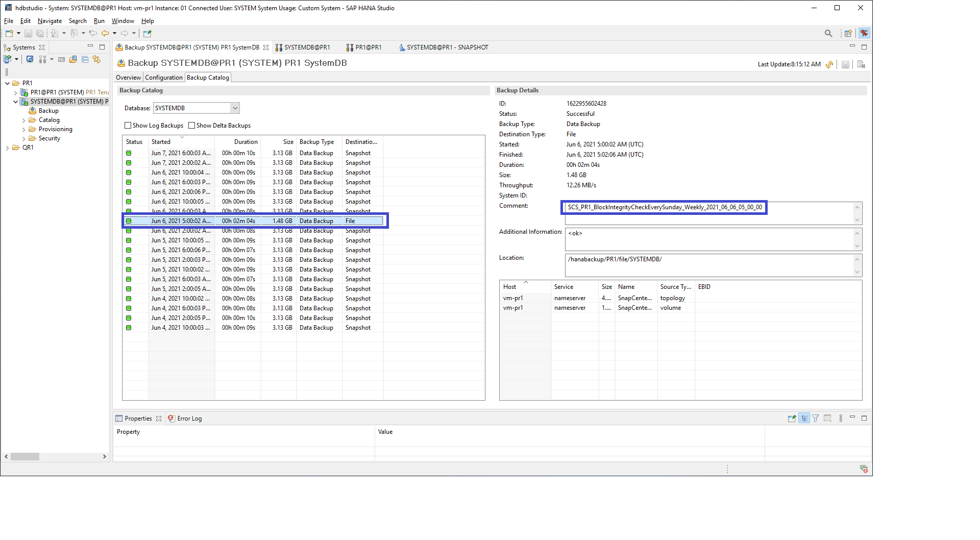Sort catalog by Duration column header

246,142
